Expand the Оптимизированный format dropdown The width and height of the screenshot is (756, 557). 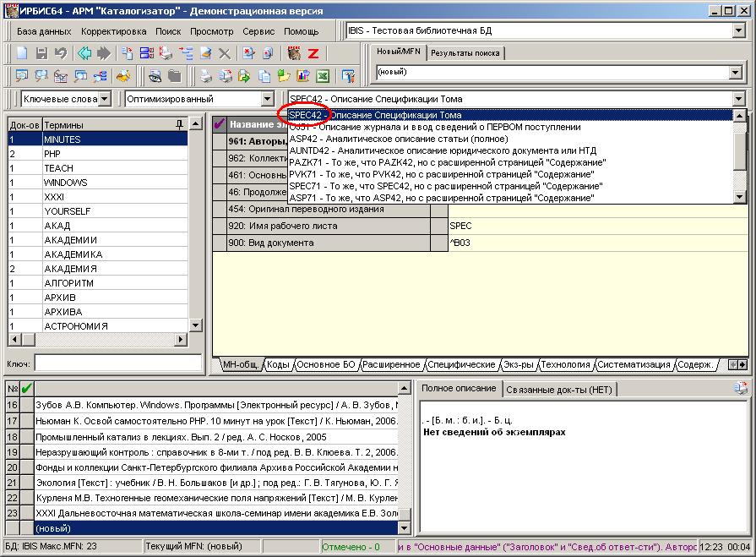[267, 99]
